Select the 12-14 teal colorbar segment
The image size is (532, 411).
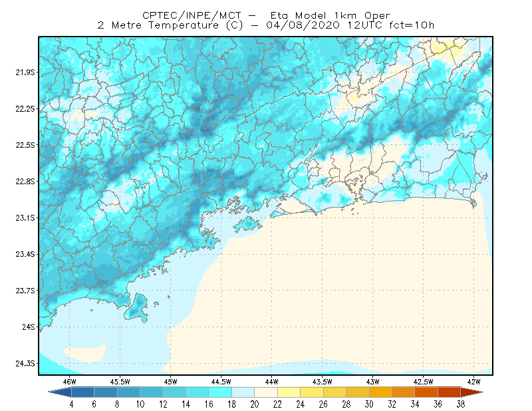pyautogui.click(x=174, y=392)
